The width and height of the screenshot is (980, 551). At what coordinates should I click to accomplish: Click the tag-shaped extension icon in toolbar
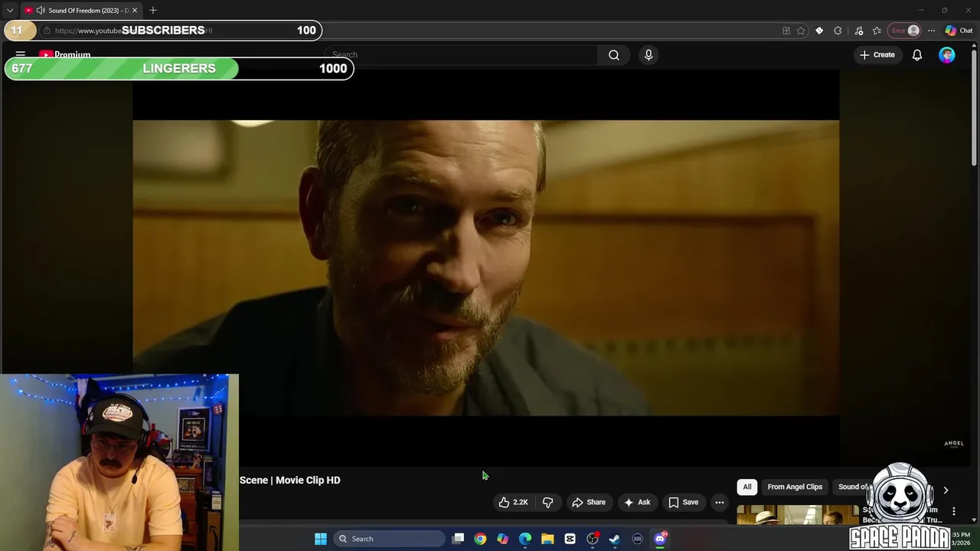pyautogui.click(x=819, y=31)
